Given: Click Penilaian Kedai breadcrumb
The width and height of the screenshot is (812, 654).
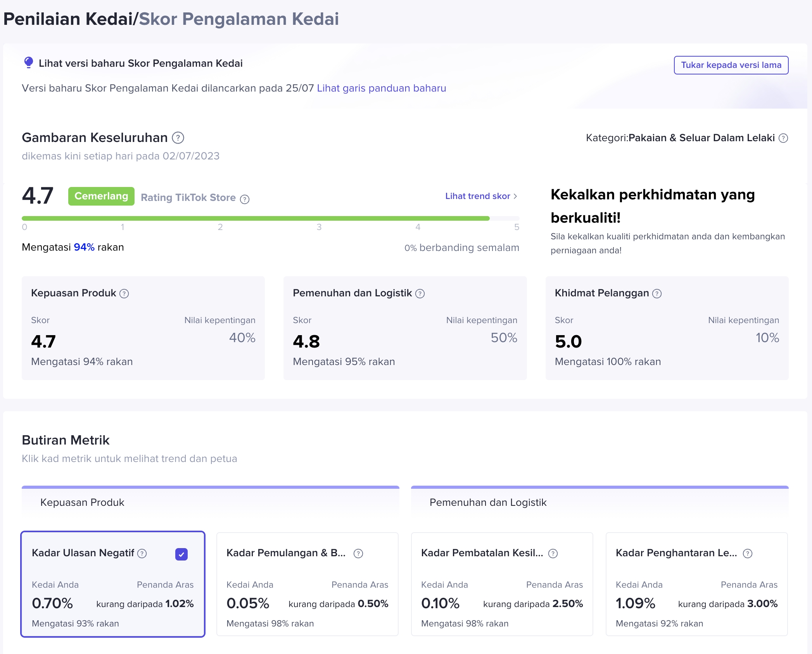Looking at the screenshot, I should coord(68,19).
